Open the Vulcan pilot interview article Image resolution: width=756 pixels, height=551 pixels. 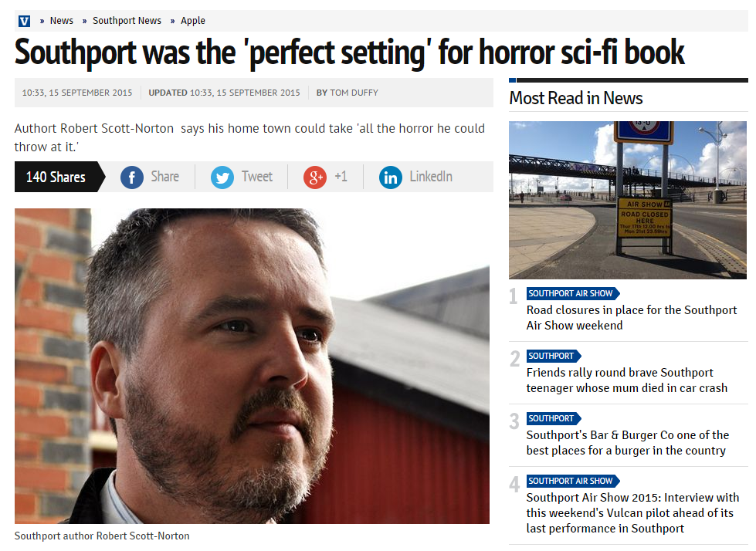pyautogui.click(x=632, y=513)
